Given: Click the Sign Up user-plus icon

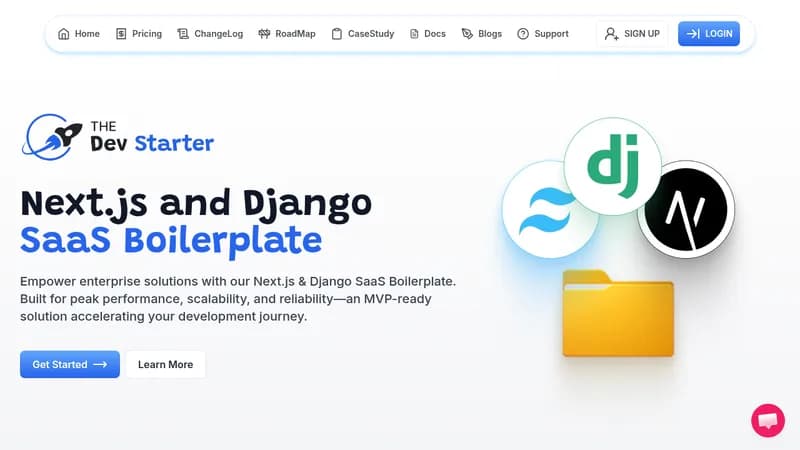Looking at the screenshot, I should pyautogui.click(x=611, y=34).
